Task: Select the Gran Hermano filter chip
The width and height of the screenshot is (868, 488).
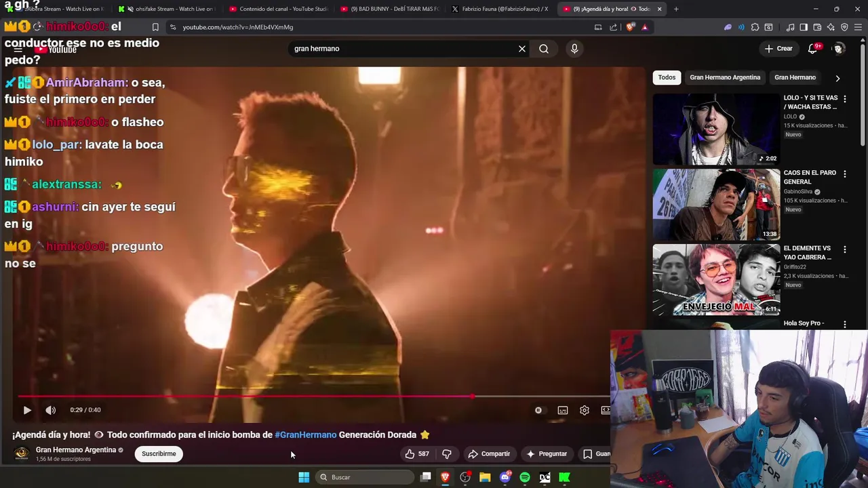Action: (x=795, y=77)
